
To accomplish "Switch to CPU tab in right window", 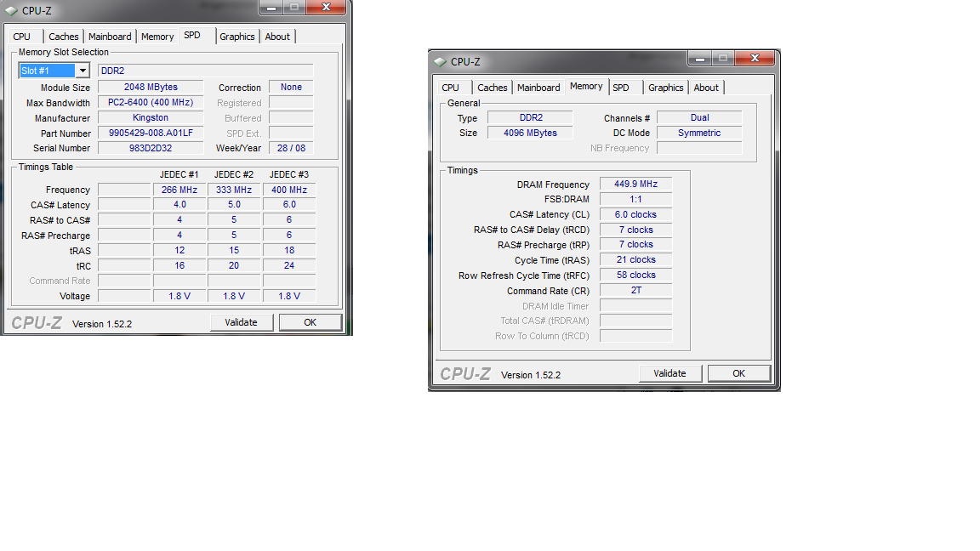I will click(x=451, y=88).
